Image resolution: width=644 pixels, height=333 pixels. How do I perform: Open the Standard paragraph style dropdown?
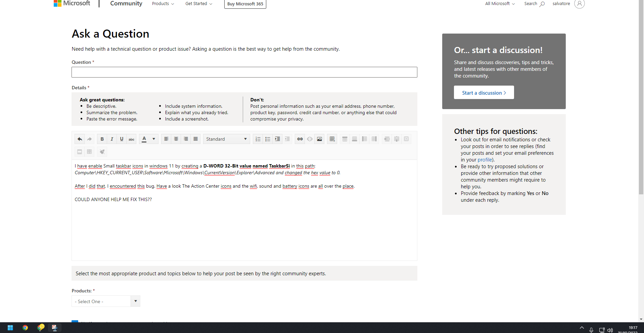click(227, 139)
